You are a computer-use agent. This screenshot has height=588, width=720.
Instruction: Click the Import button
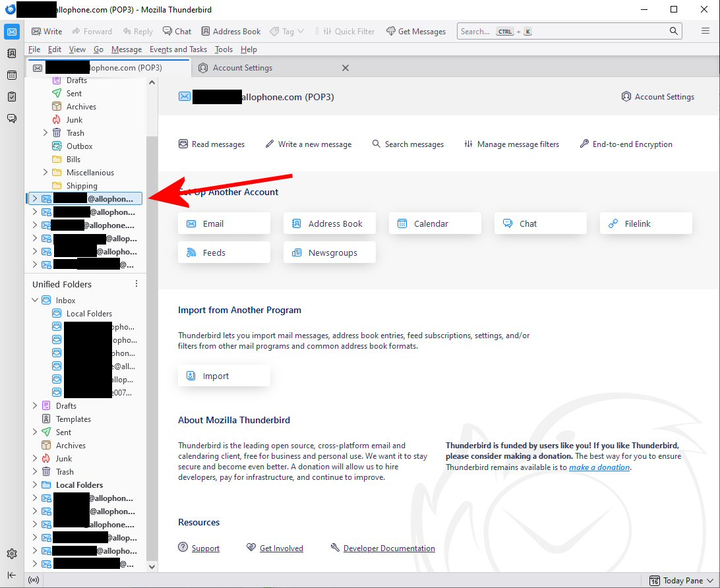[x=224, y=376]
